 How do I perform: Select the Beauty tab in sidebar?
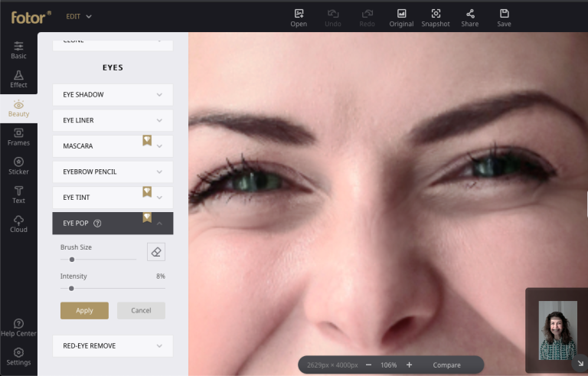tap(18, 108)
